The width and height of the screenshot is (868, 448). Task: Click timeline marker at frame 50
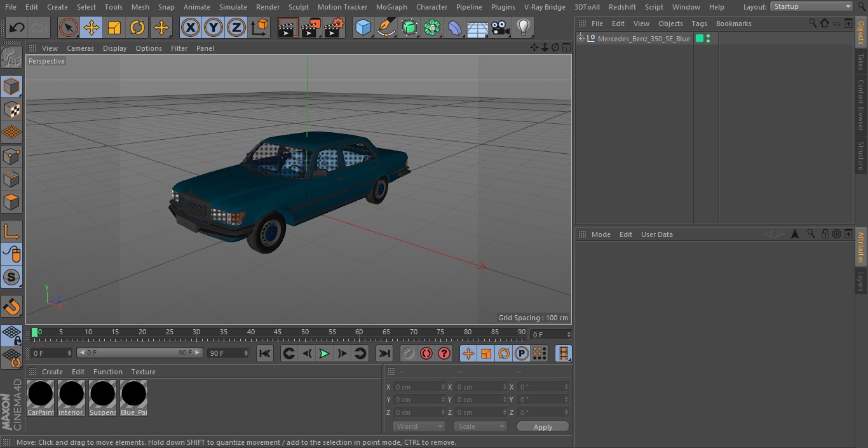point(305,332)
